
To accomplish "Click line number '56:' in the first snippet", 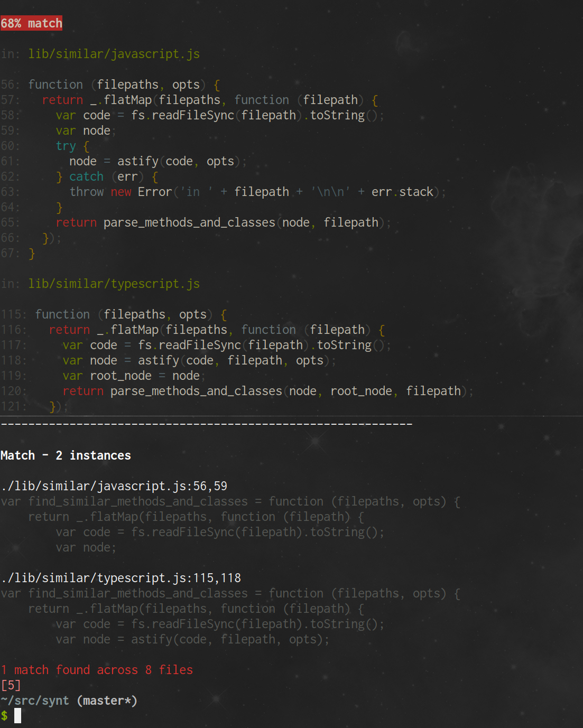I will 11,85.
